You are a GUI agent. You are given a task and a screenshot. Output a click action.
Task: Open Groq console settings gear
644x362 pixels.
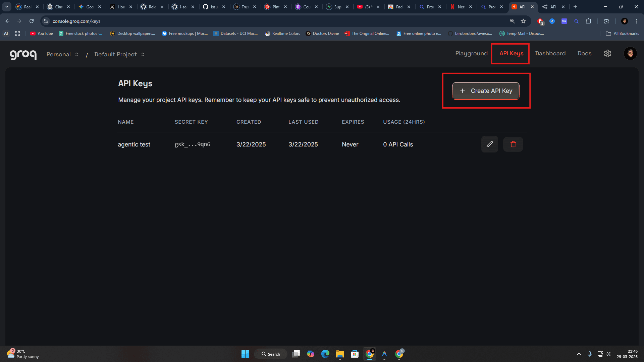coord(607,54)
